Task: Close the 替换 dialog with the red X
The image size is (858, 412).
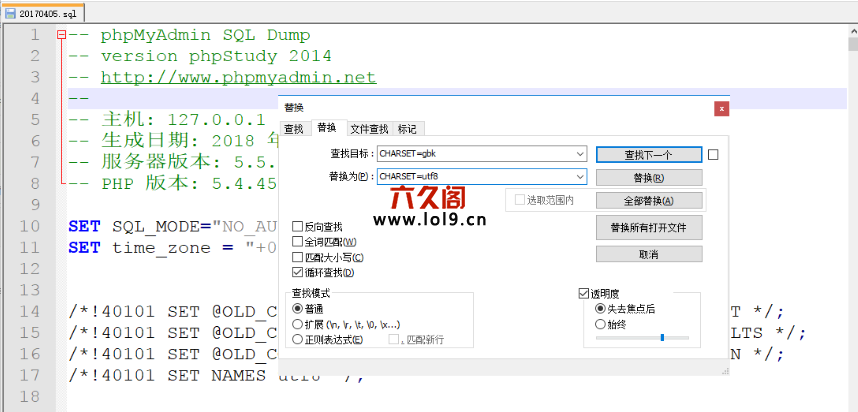Action: (721, 107)
